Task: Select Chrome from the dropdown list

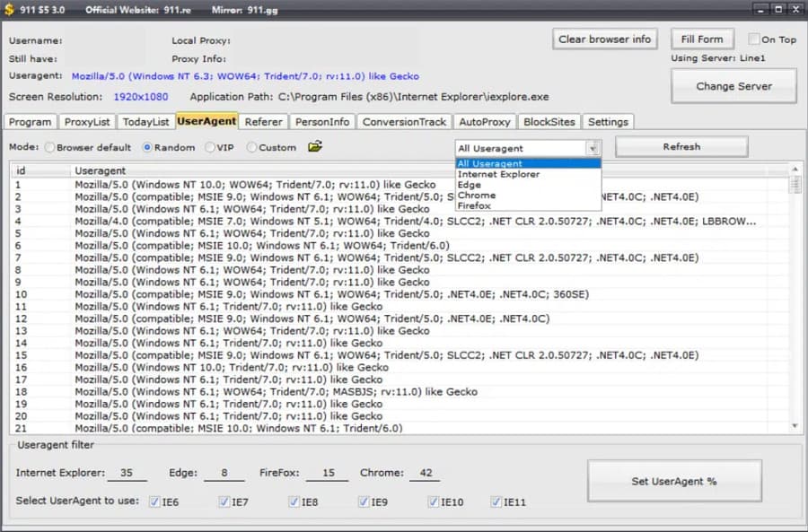Action: pos(528,196)
